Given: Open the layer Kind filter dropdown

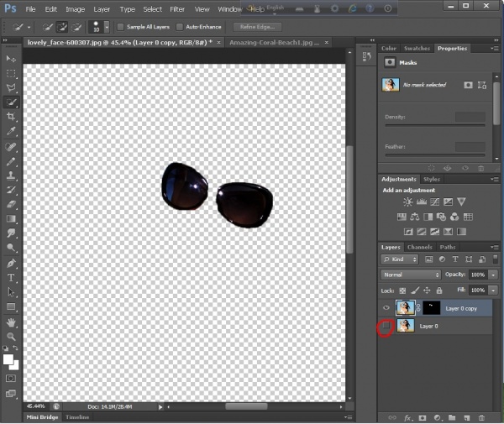Looking at the screenshot, I should coord(400,259).
